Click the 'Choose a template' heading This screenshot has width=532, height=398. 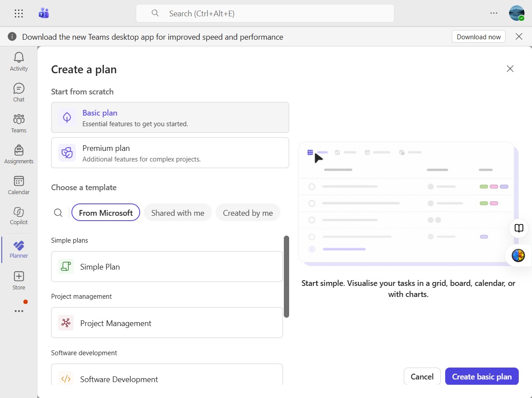pyautogui.click(x=84, y=188)
